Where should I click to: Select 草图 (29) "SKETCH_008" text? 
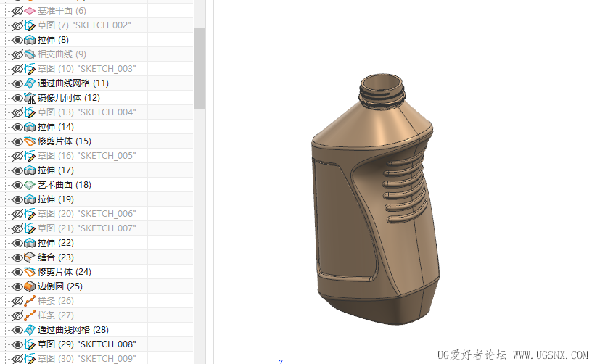(87, 344)
